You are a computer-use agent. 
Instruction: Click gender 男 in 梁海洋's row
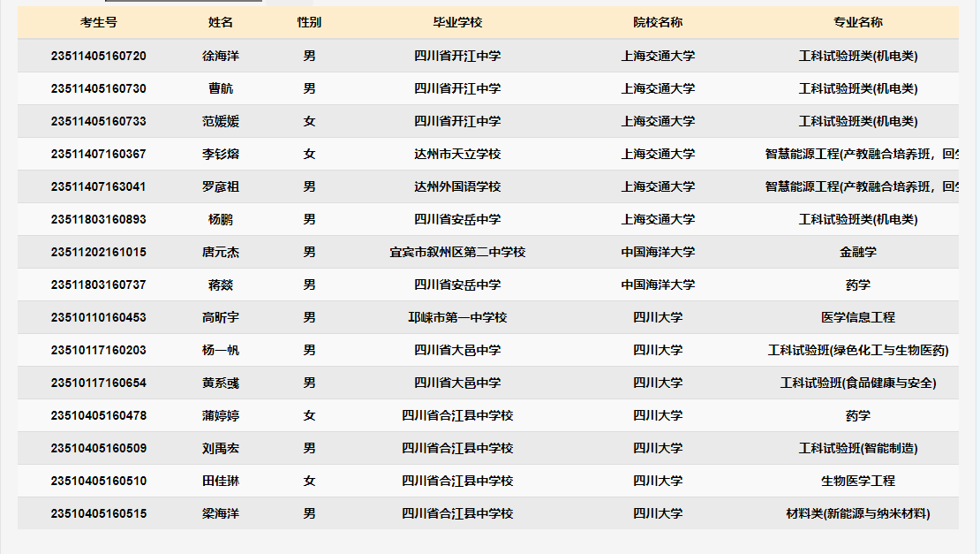[x=309, y=513]
